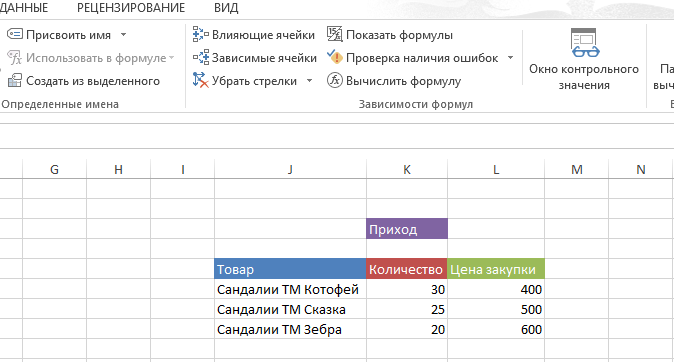Expand the Убрать стрелки dropdown arrow
The width and height of the screenshot is (674, 362).
309,80
